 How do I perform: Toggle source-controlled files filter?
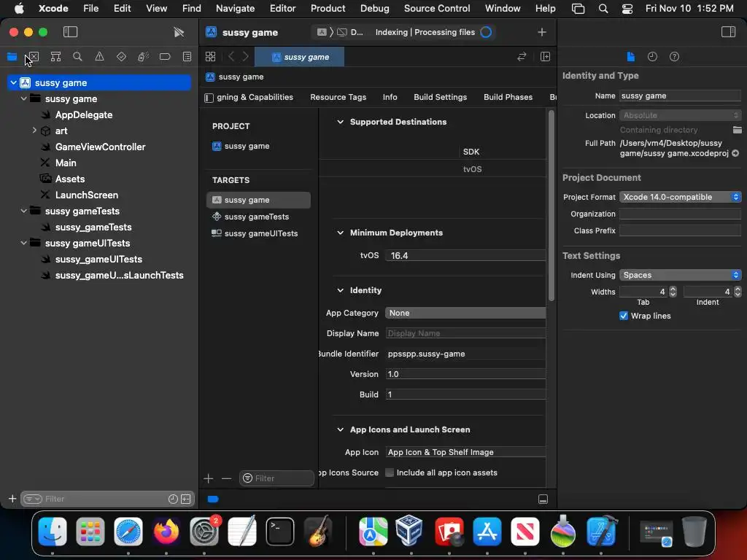pyautogui.click(x=186, y=499)
